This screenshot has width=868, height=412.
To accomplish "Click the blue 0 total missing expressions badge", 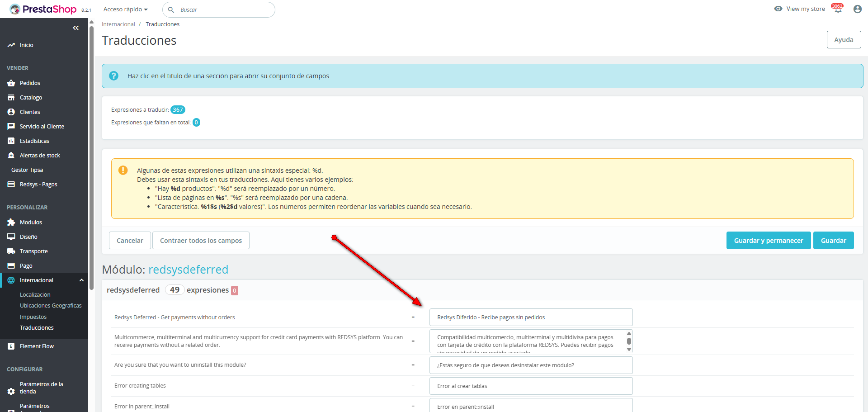I will pos(196,123).
